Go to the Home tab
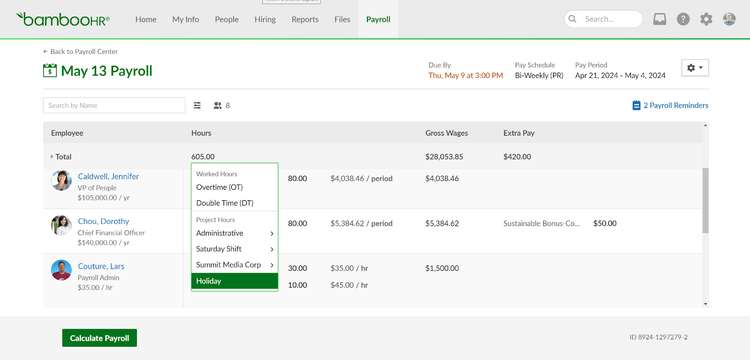The width and height of the screenshot is (750, 360). (x=145, y=20)
